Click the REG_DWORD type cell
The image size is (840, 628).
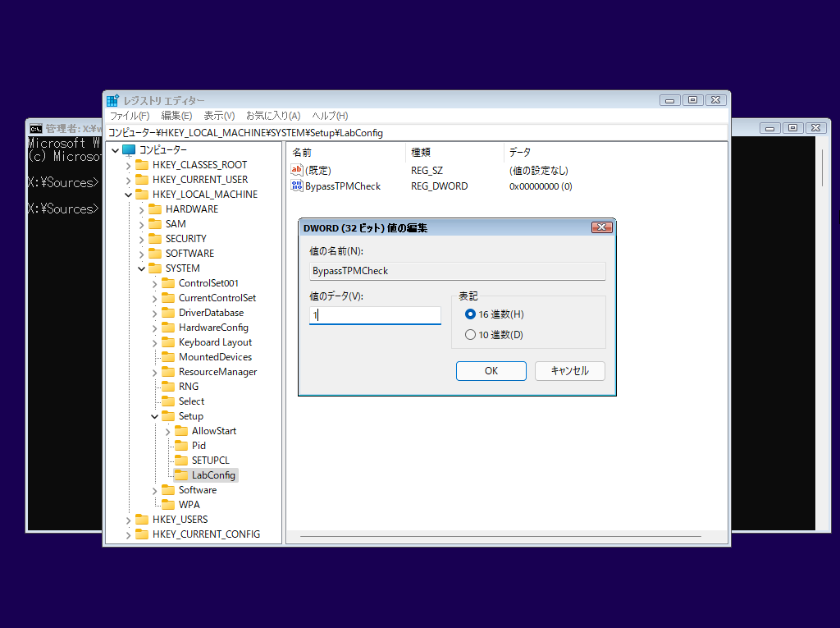[440, 186]
